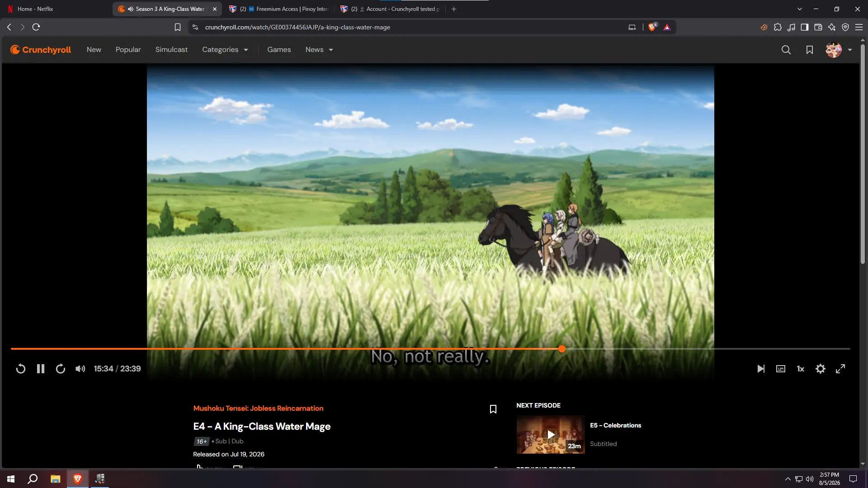Go to Crunchyroll home via logo

(41, 50)
